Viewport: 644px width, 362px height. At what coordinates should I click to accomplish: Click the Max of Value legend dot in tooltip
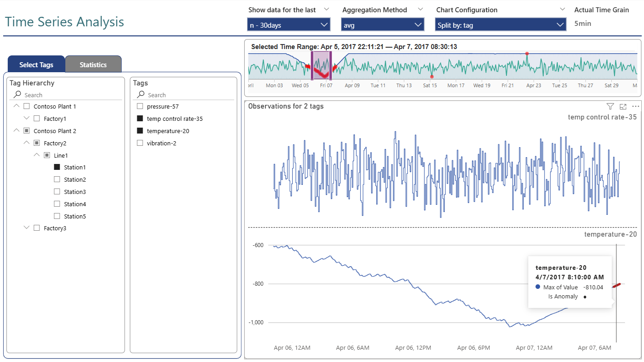point(537,287)
